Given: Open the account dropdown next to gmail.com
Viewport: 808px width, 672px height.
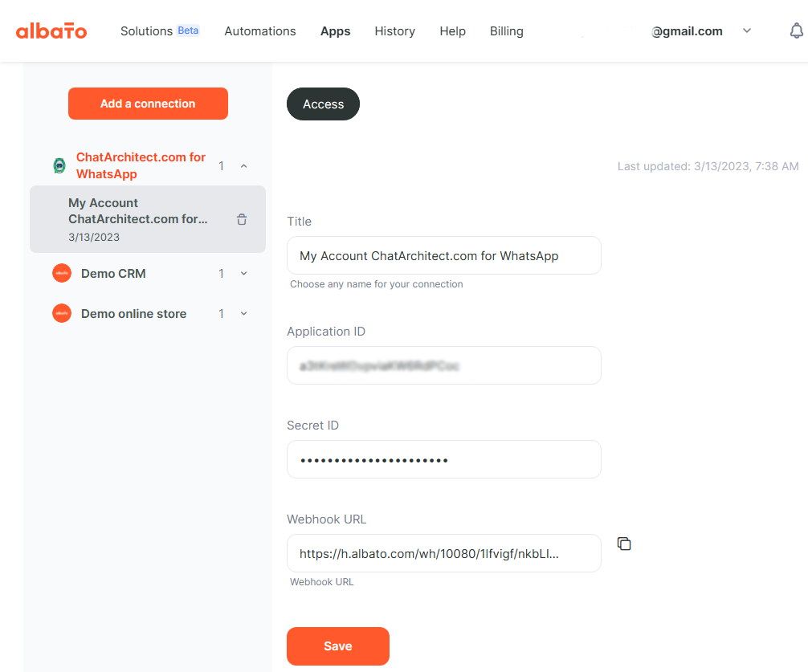Looking at the screenshot, I should pyautogui.click(x=747, y=31).
